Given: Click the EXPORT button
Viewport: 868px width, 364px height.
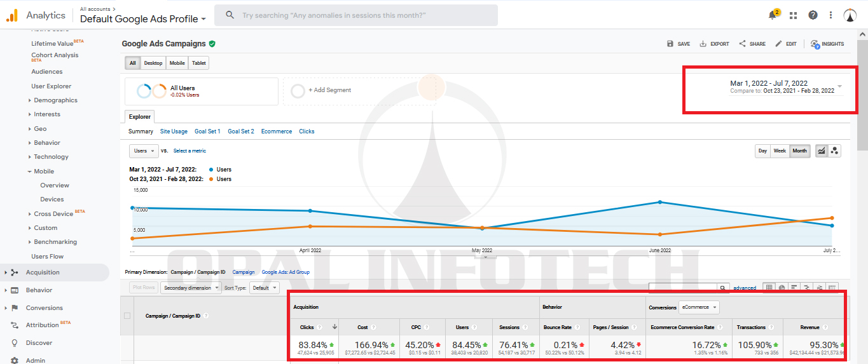Looking at the screenshot, I should pos(714,44).
